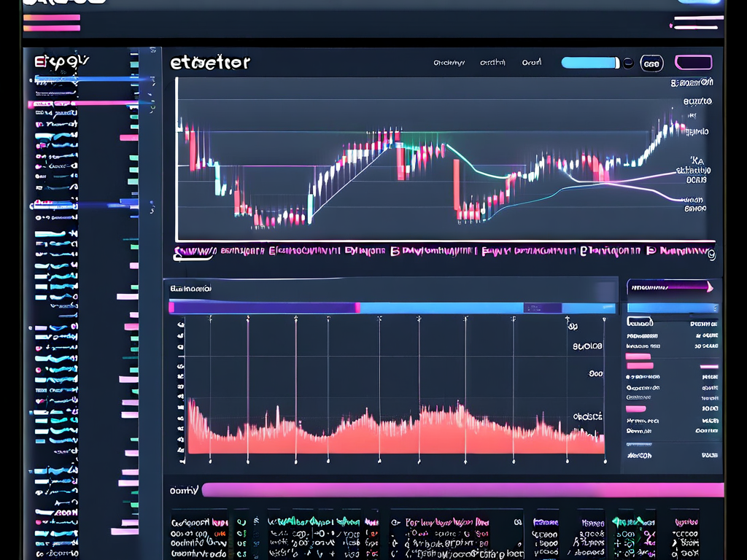Click the underlined first label below the candlestick chart
The width and height of the screenshot is (747, 560).
[194, 252]
